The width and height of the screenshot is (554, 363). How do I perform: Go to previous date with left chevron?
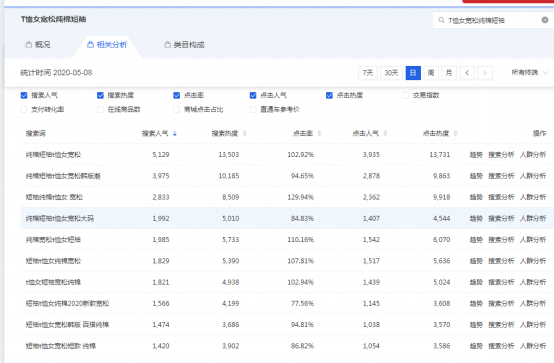(x=467, y=73)
